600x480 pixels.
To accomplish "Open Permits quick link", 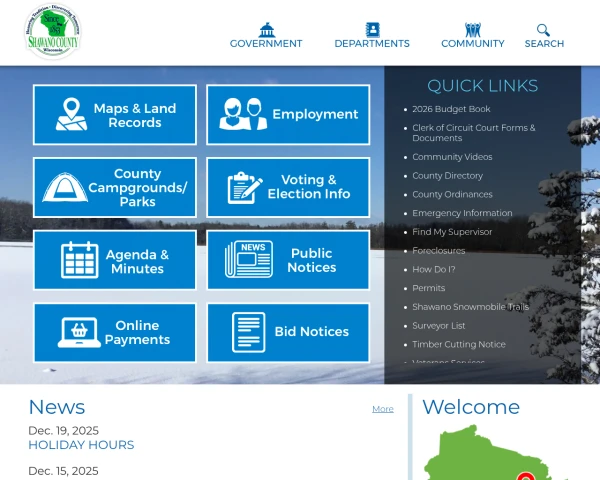I will pyautogui.click(x=429, y=288).
